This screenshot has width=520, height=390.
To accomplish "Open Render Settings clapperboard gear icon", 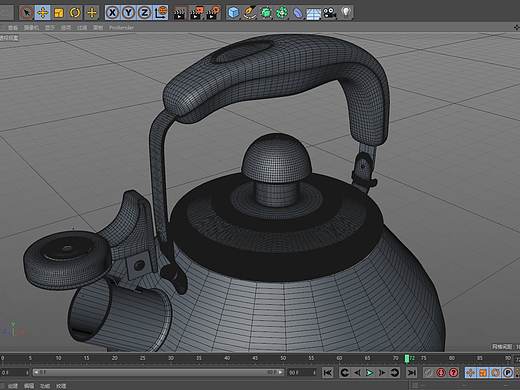I will pyautogui.click(x=213, y=13).
